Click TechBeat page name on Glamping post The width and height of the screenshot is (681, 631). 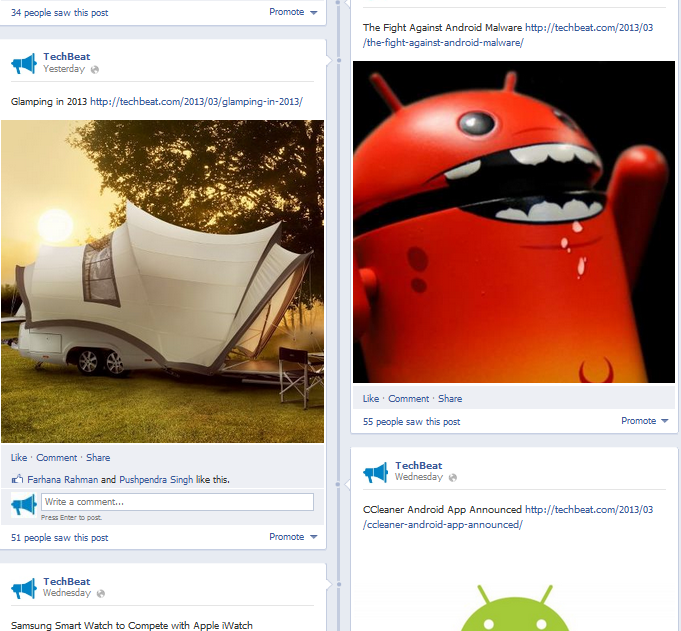pos(67,56)
